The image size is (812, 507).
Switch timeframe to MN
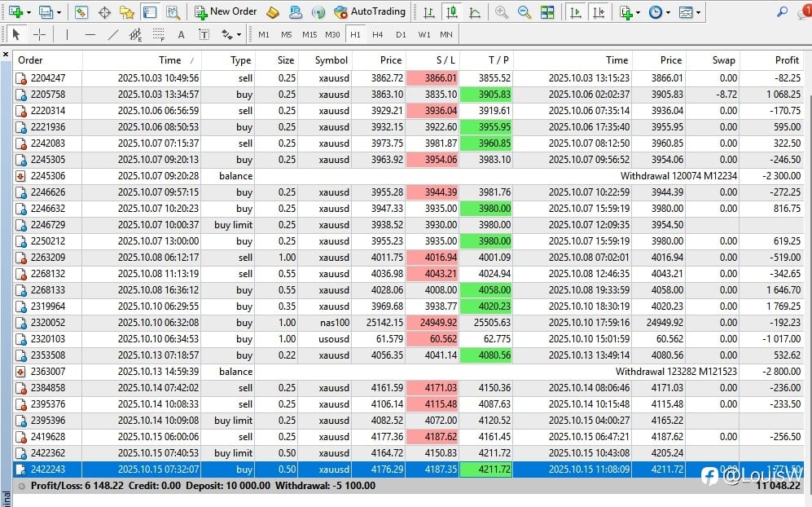pyautogui.click(x=446, y=35)
